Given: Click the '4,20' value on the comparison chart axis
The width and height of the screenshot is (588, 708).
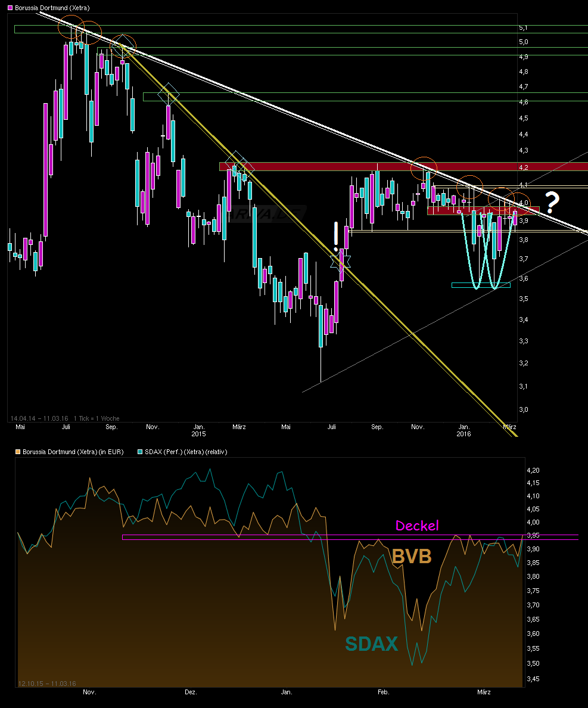Looking at the screenshot, I should [x=533, y=470].
